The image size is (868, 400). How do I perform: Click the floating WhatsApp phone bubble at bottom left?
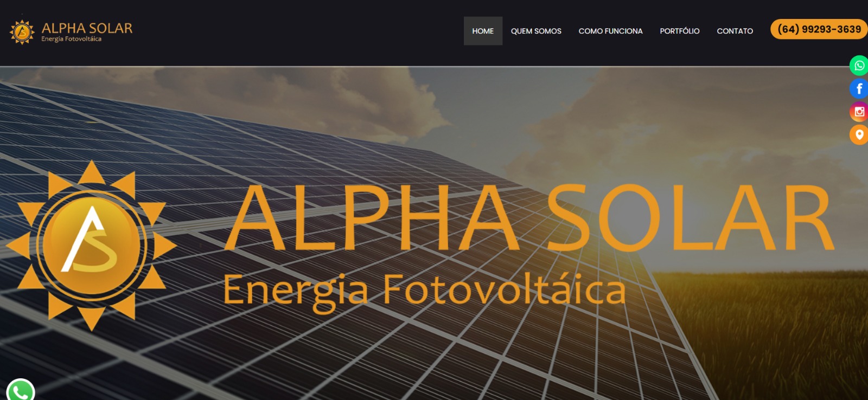click(21, 390)
